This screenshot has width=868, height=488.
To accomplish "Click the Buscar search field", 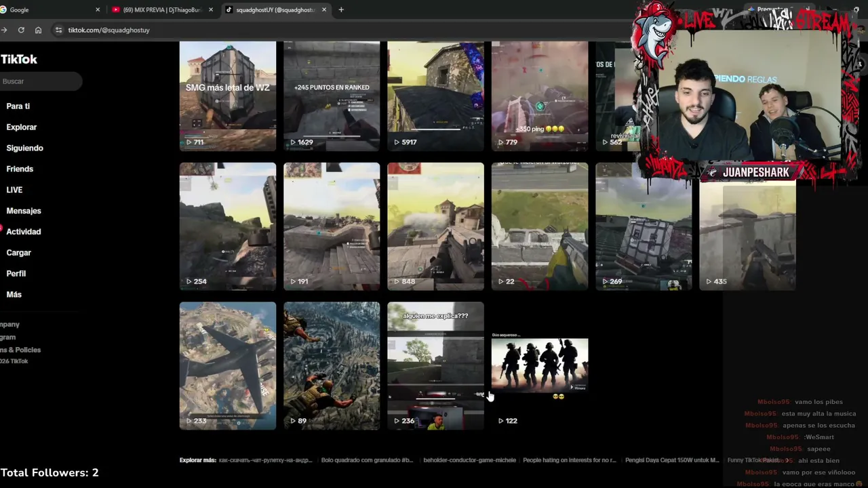I will pyautogui.click(x=41, y=81).
